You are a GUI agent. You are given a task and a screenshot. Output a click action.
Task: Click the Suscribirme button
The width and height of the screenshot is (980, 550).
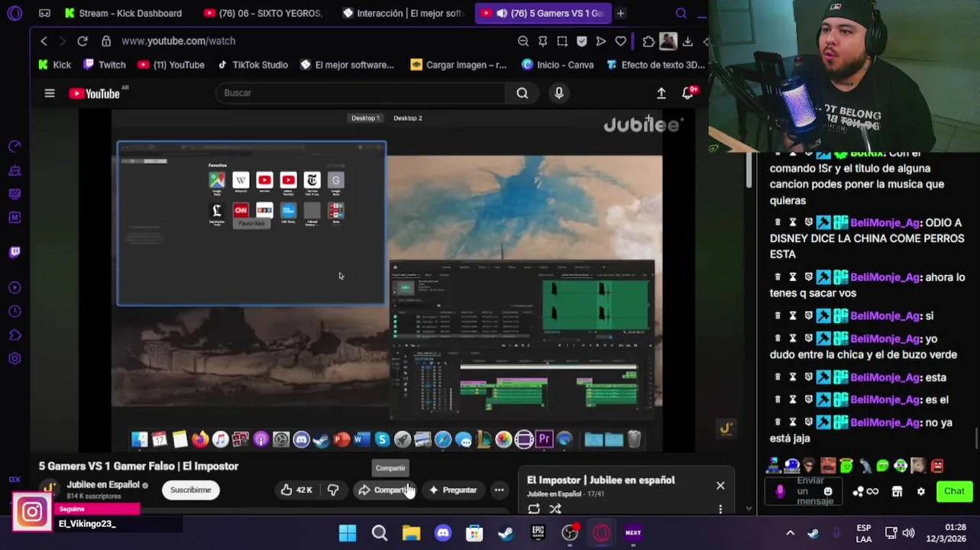click(191, 490)
